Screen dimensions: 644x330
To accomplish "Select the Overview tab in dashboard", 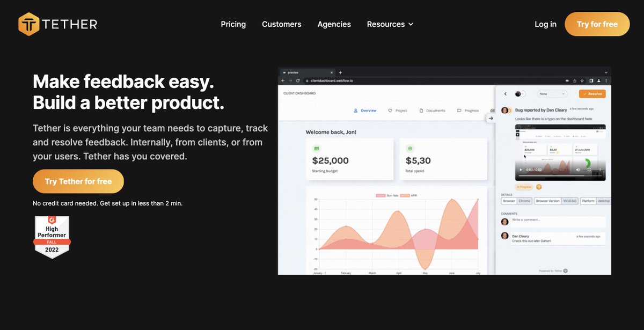I will 365,111.
